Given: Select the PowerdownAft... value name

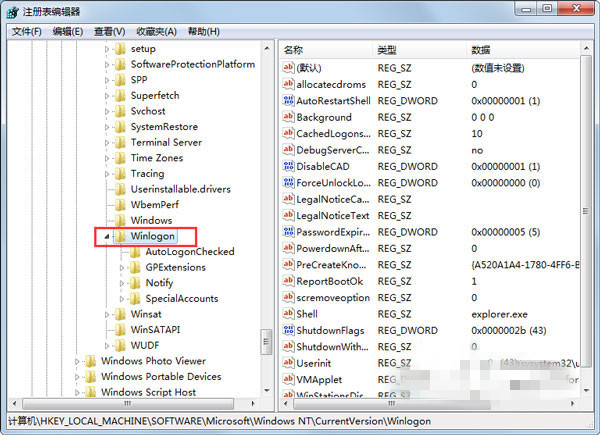Looking at the screenshot, I should [333, 249].
